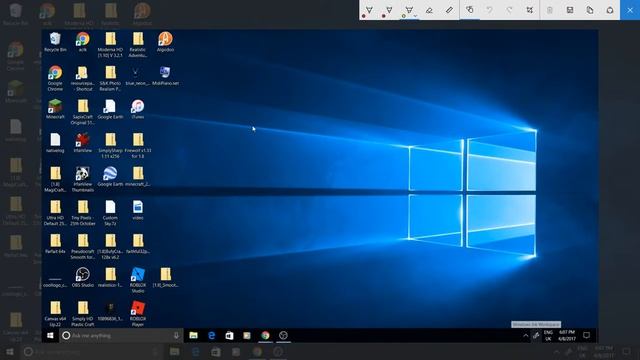Click the 'Ask me anything' search box

tap(121, 336)
